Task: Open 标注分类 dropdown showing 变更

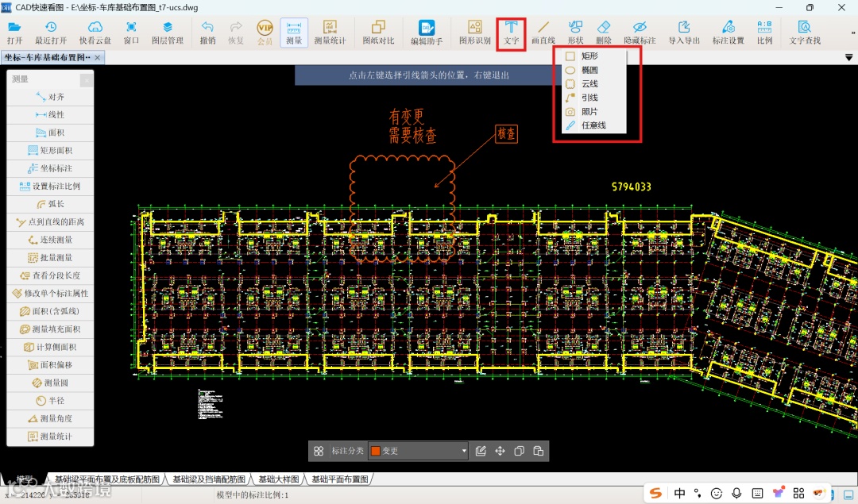Action: point(419,451)
